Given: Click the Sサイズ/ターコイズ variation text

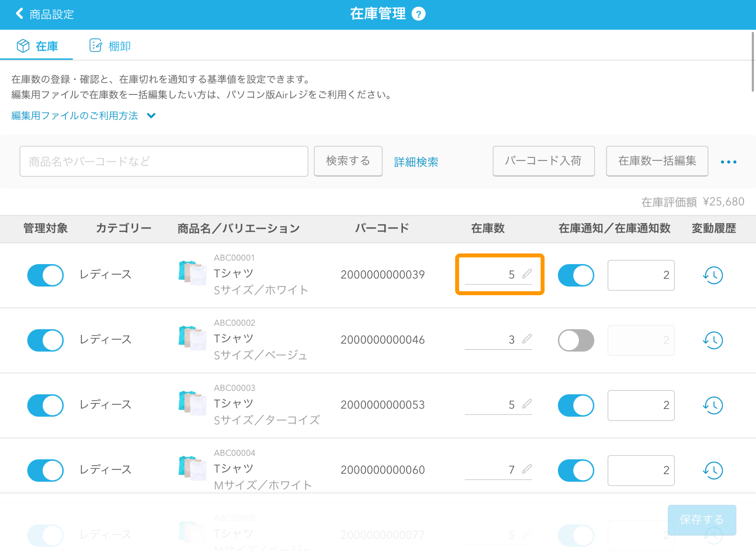Looking at the screenshot, I should point(267,420).
